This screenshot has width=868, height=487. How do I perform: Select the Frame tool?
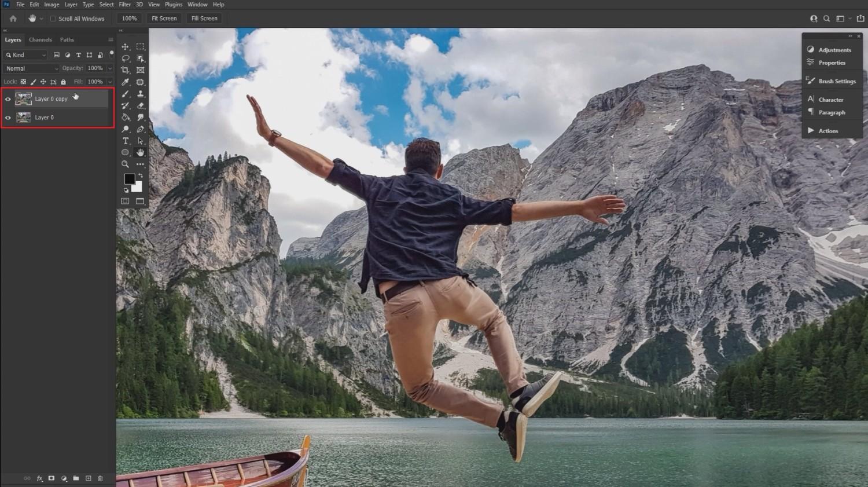click(x=140, y=70)
